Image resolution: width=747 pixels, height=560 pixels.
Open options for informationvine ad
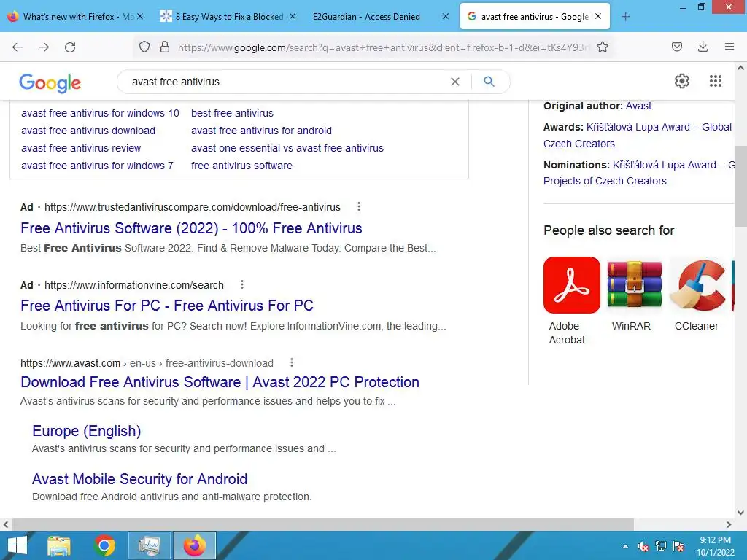[x=242, y=285]
